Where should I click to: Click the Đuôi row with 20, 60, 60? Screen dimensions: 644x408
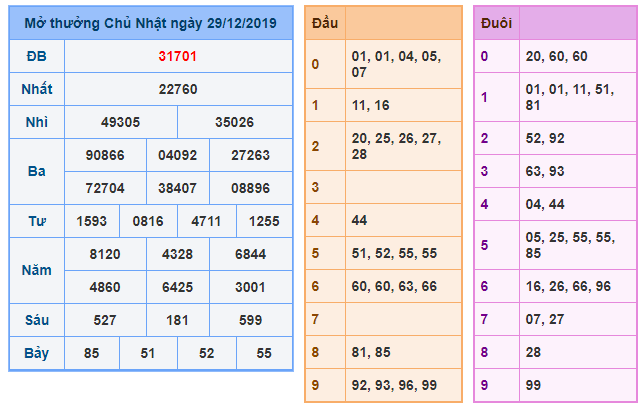pyautogui.click(x=555, y=57)
